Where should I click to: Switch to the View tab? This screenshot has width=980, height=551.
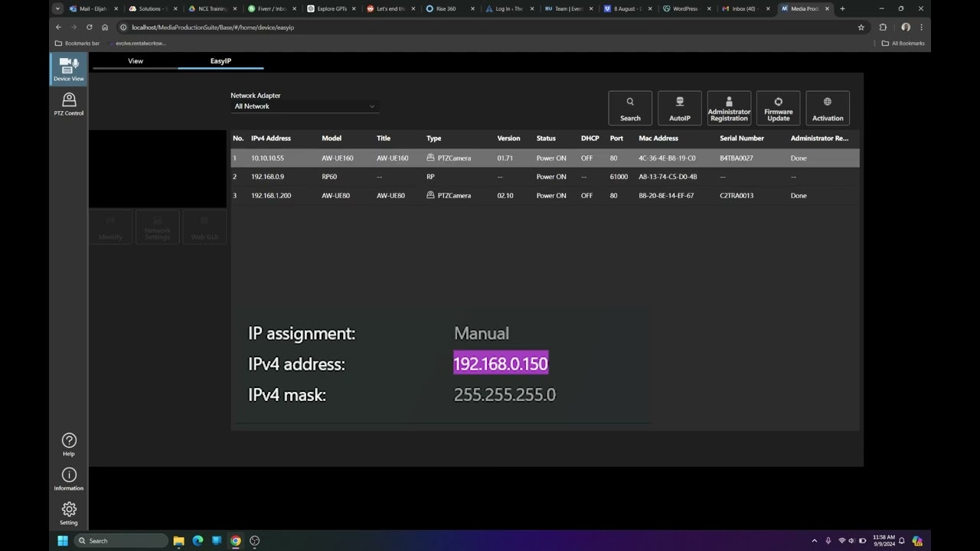[x=135, y=60]
